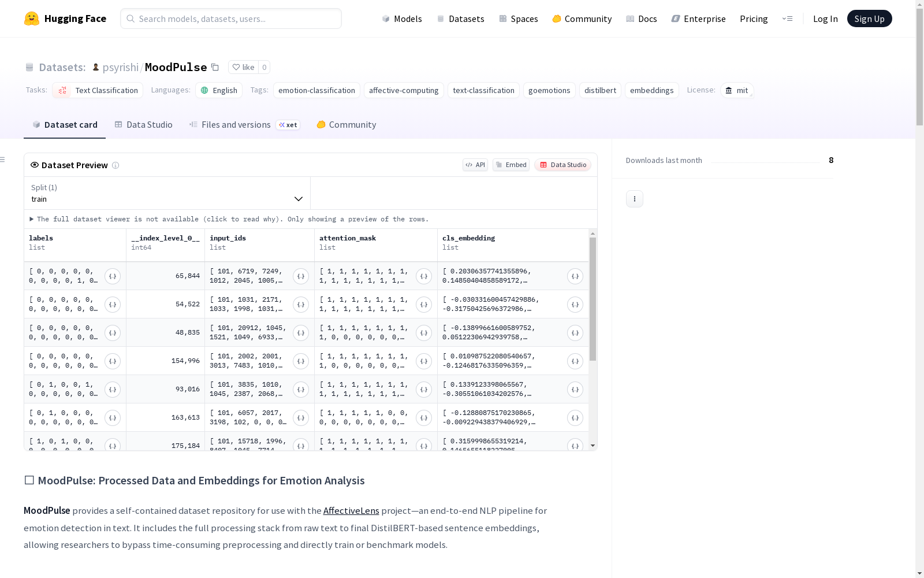
Task: Expand attention_mask cell in row 48,835
Action: [x=424, y=333]
